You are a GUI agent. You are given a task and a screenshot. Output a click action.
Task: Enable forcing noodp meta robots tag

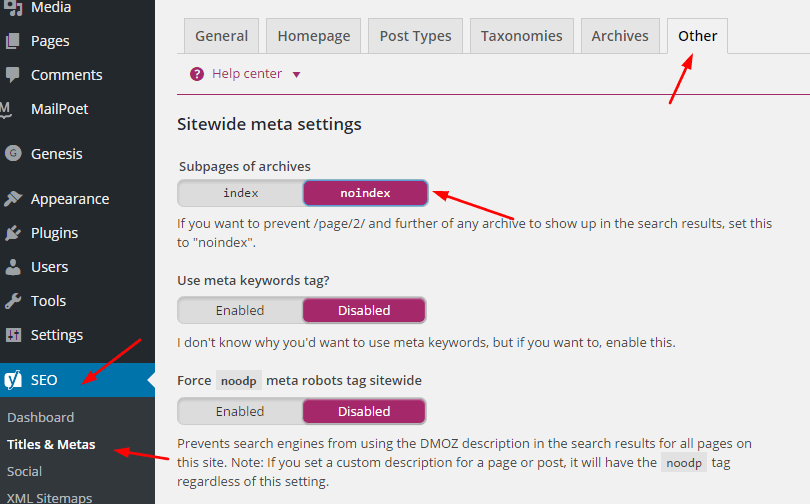(240, 412)
